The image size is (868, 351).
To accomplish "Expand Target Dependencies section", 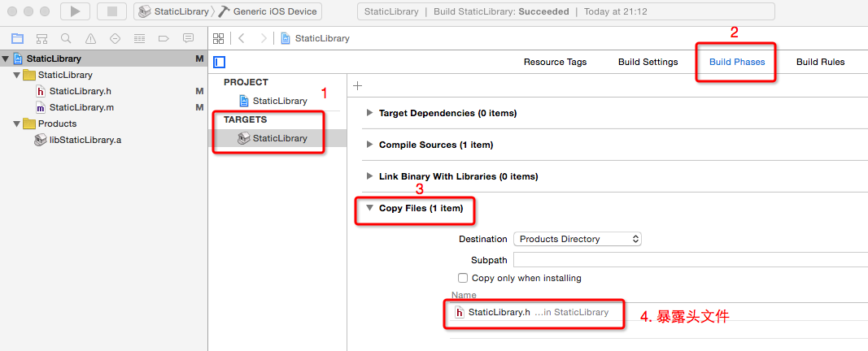I will pyautogui.click(x=370, y=113).
